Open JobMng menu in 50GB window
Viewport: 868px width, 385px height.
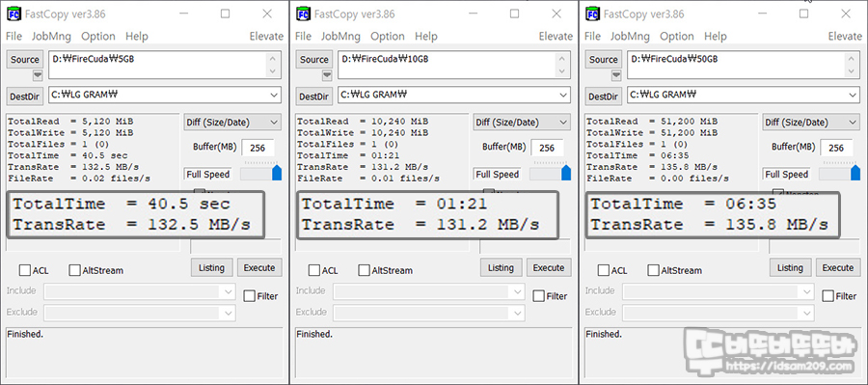tap(630, 37)
